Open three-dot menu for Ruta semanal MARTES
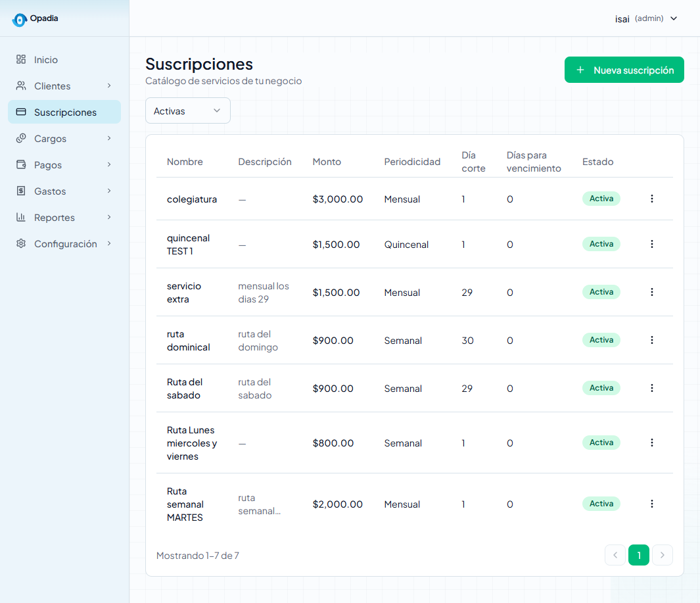This screenshot has height=603, width=700. coord(652,504)
